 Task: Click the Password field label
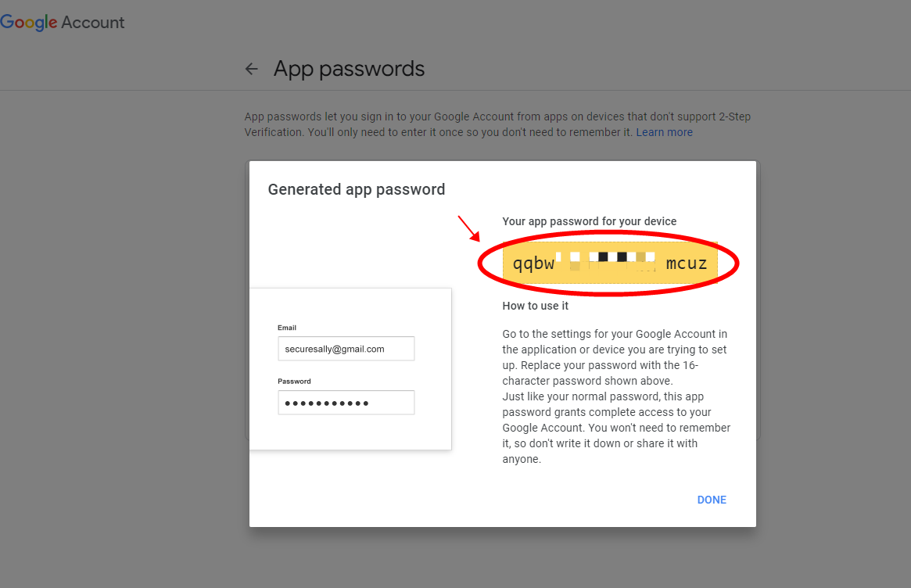pyautogui.click(x=294, y=381)
